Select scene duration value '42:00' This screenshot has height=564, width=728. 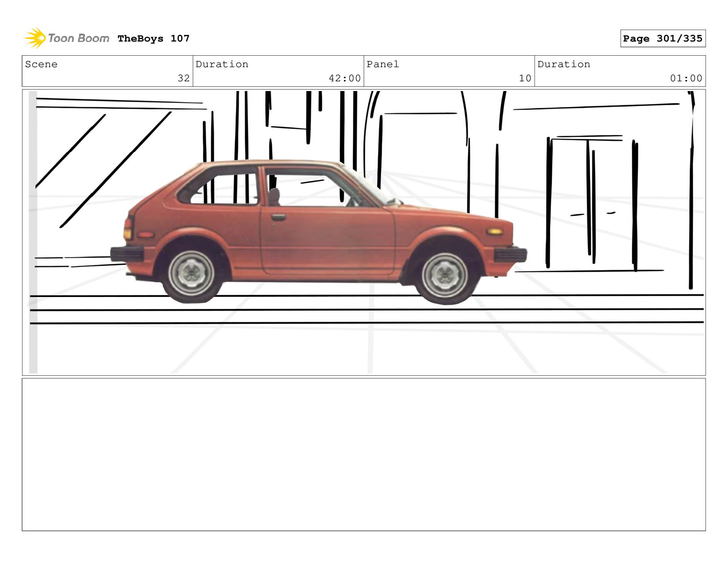point(345,78)
